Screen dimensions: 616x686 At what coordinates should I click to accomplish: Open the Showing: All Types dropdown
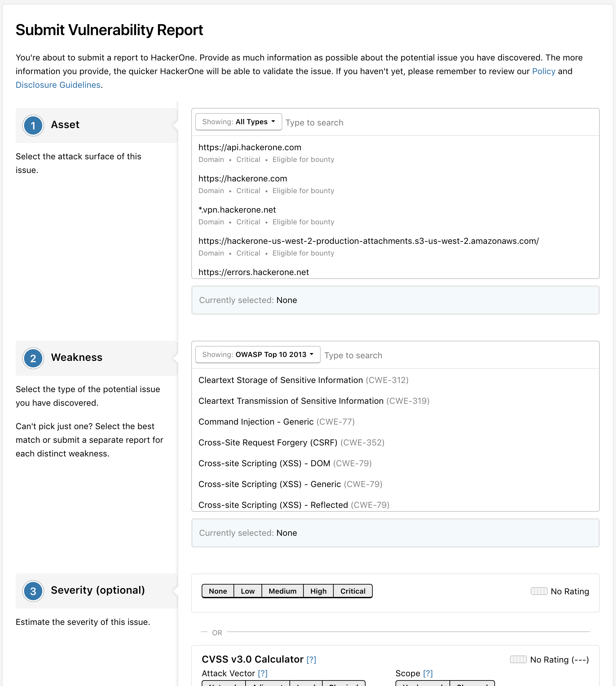click(x=238, y=122)
